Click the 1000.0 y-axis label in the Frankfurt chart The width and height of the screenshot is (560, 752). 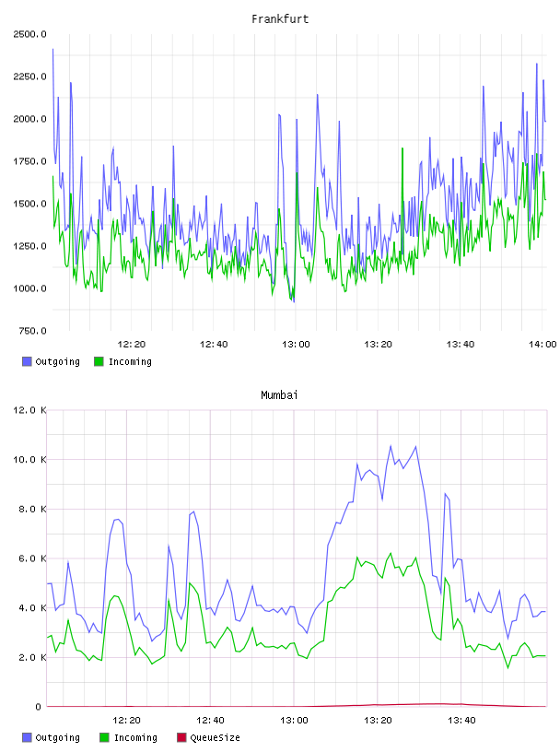29,288
